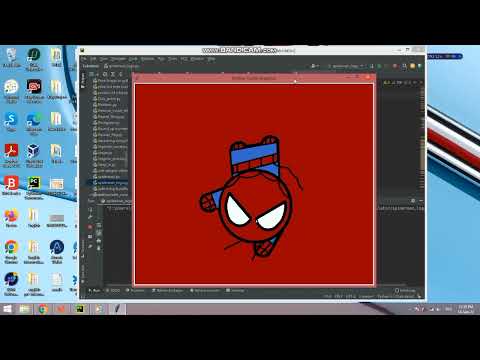Screen dimensions: 480x360
Task: Click the turtle drawing canvas Spider-Man figure
Action: click(x=252, y=197)
